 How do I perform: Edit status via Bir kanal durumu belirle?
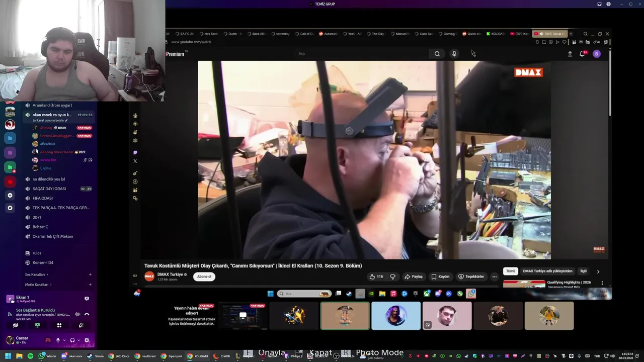pos(50,121)
